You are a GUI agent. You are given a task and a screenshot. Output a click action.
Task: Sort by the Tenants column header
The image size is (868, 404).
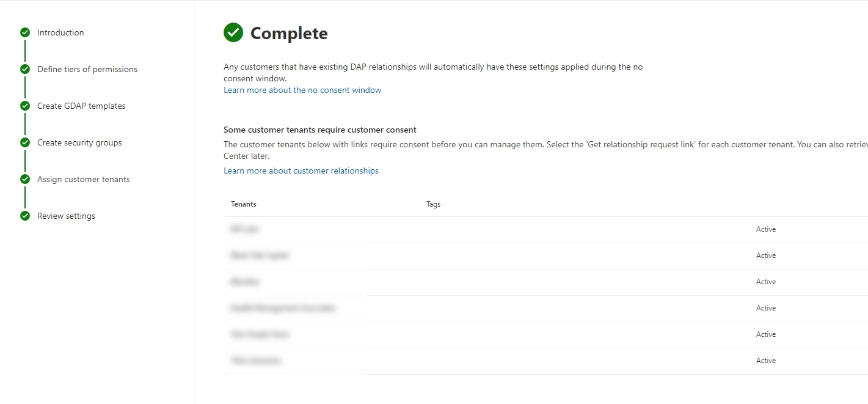[244, 204]
